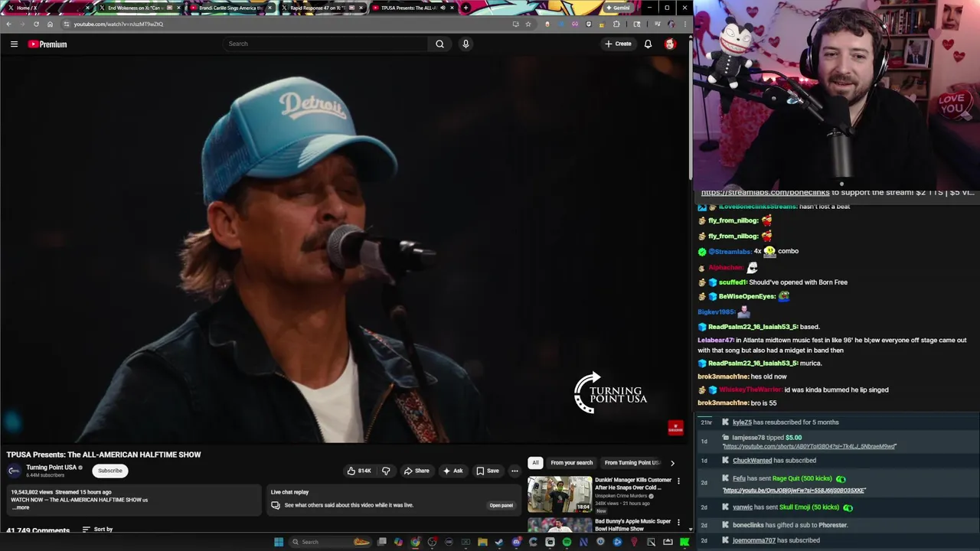The image size is (980, 551).
Task: Go to the YouTube Premium home logo
Action: point(47,44)
